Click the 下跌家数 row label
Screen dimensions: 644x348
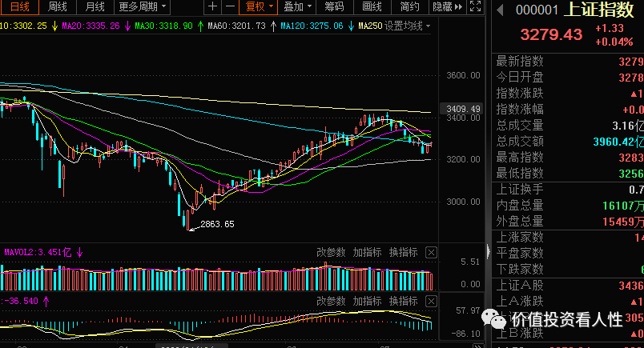[520, 270]
